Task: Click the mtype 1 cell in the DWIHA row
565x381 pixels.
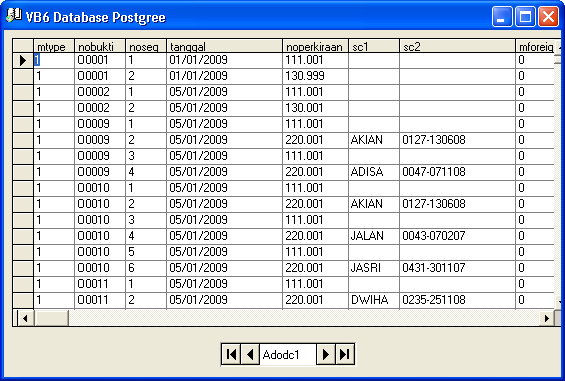Action: tap(54, 300)
